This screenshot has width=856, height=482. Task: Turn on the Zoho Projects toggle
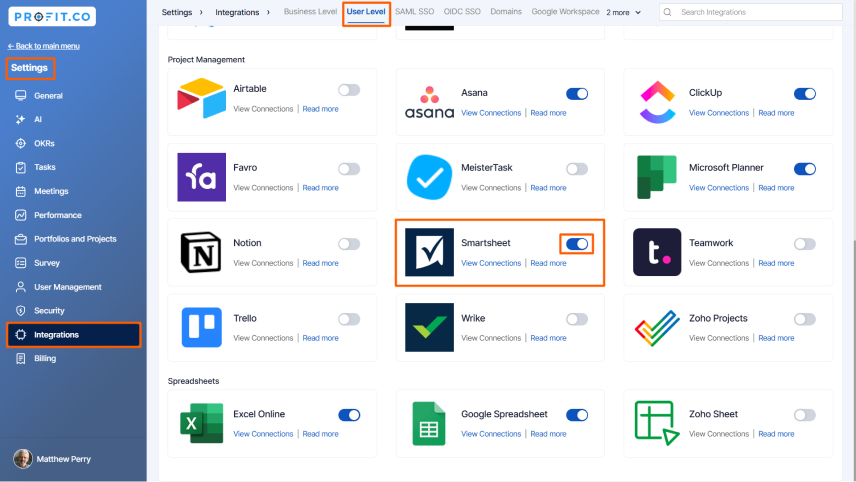805,319
